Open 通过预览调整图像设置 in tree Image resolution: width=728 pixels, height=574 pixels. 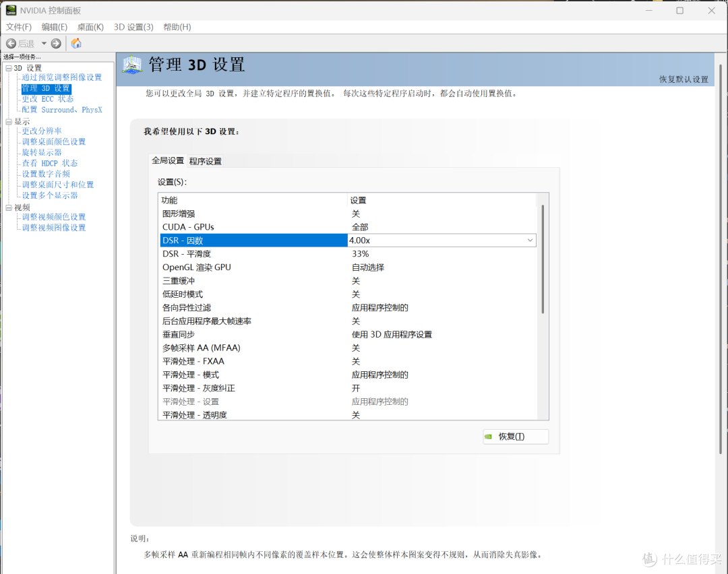(62, 77)
